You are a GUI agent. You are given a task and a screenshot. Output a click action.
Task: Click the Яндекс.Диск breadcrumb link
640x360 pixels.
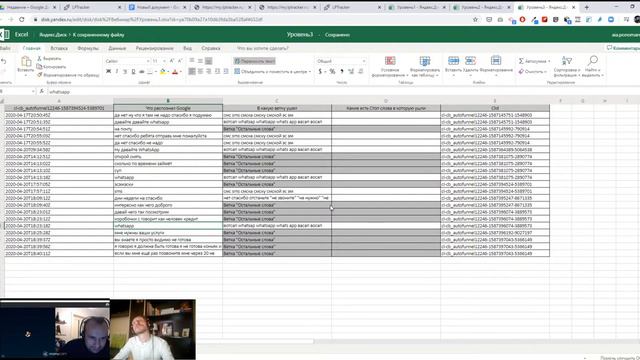point(53,35)
